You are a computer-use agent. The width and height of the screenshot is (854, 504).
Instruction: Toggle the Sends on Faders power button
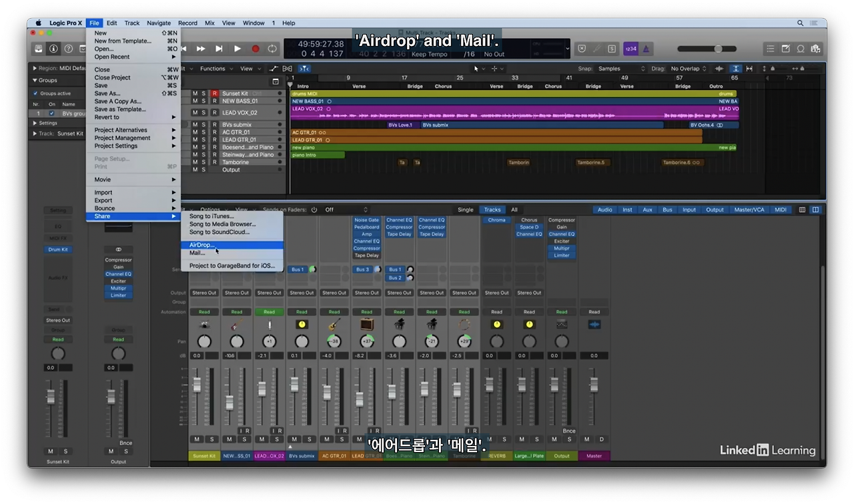click(x=314, y=210)
